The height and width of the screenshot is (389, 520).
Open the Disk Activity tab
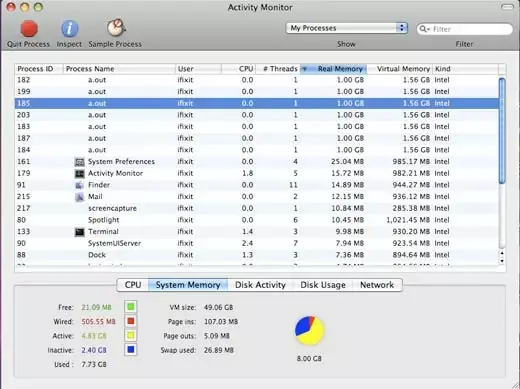pos(260,285)
